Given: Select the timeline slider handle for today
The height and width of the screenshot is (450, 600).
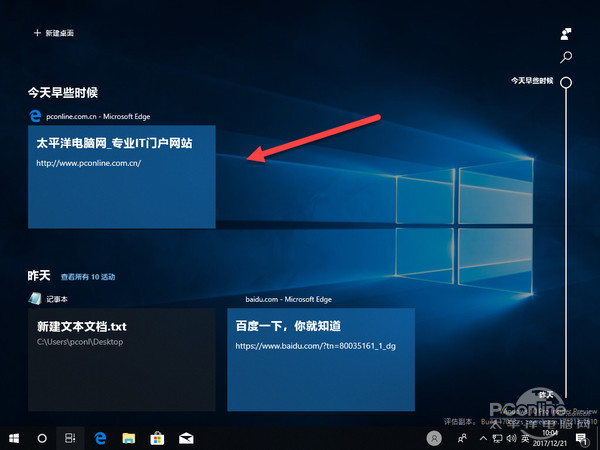Looking at the screenshot, I should point(566,82).
